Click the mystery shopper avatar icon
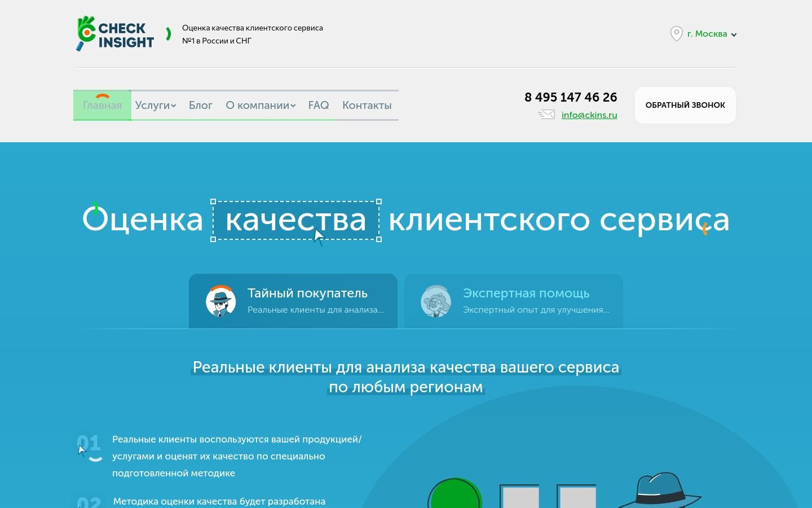The width and height of the screenshot is (812, 508). pos(220,301)
